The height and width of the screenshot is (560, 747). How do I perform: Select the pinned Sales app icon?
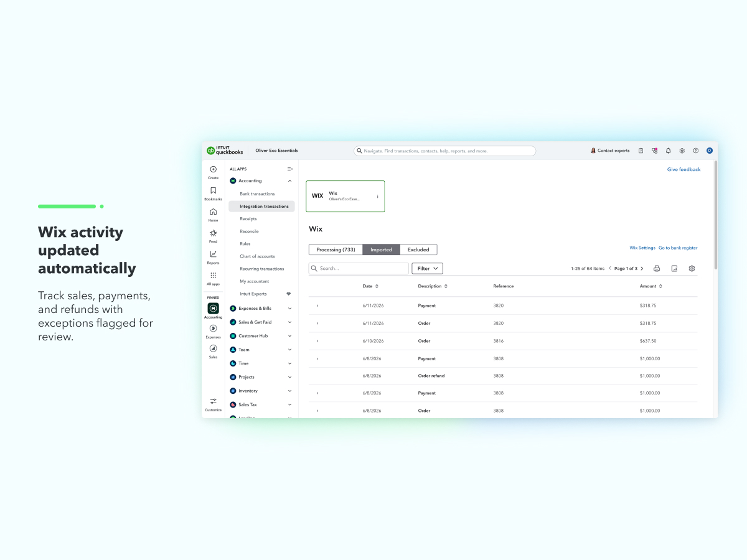click(214, 348)
